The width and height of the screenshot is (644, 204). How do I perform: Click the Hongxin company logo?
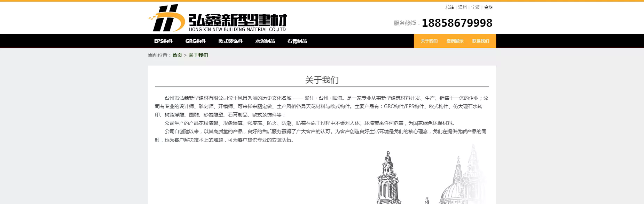(217, 18)
